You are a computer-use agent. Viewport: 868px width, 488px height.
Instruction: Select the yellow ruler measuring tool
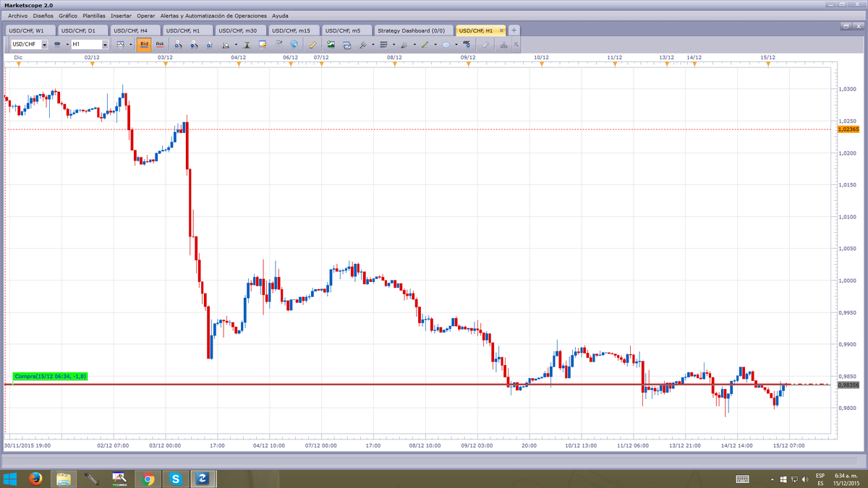(313, 44)
